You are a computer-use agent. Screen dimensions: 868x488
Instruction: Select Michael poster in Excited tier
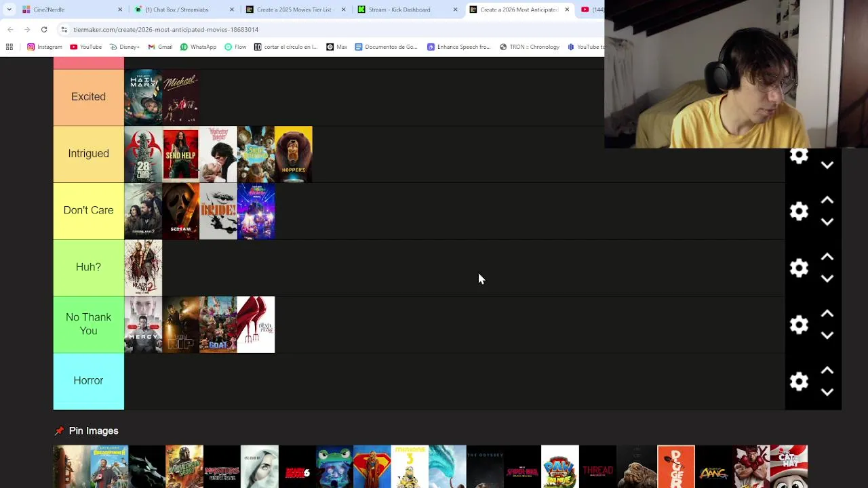pyautogui.click(x=180, y=98)
